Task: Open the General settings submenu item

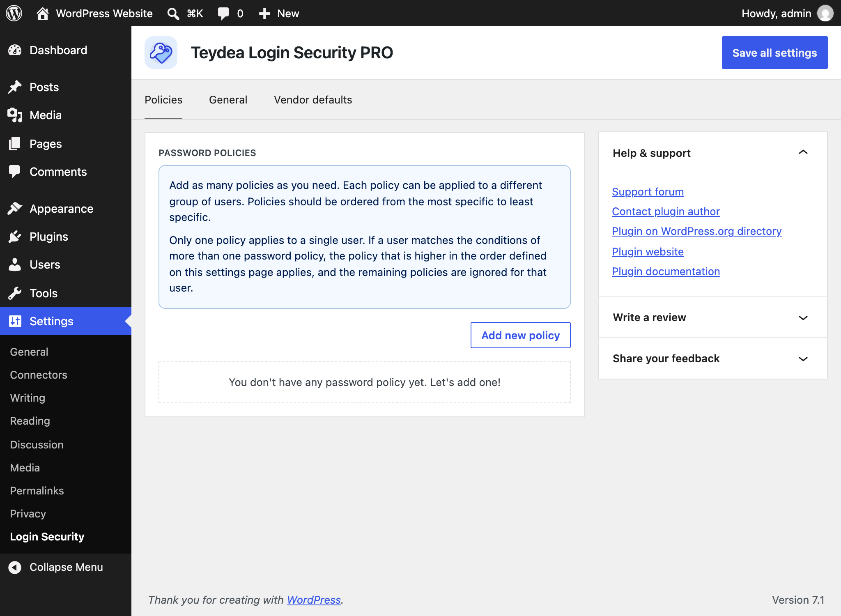Action: [29, 352]
